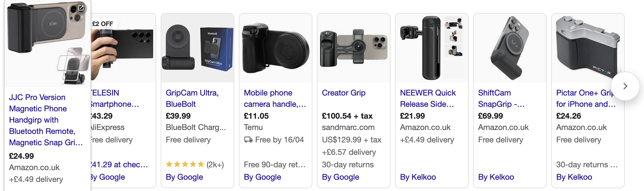Click 'By Google' under the Creator Grip listing
This screenshot has width=644, height=191.
340,177
